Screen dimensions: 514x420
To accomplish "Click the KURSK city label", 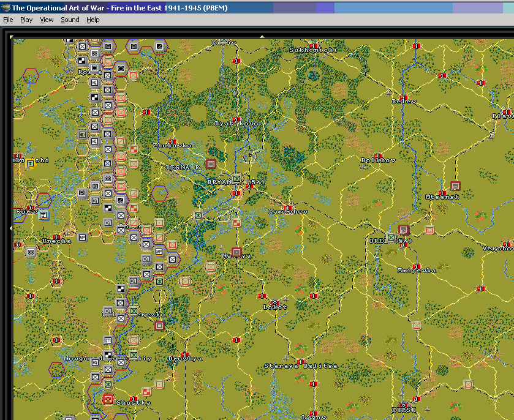I will coord(404,410).
